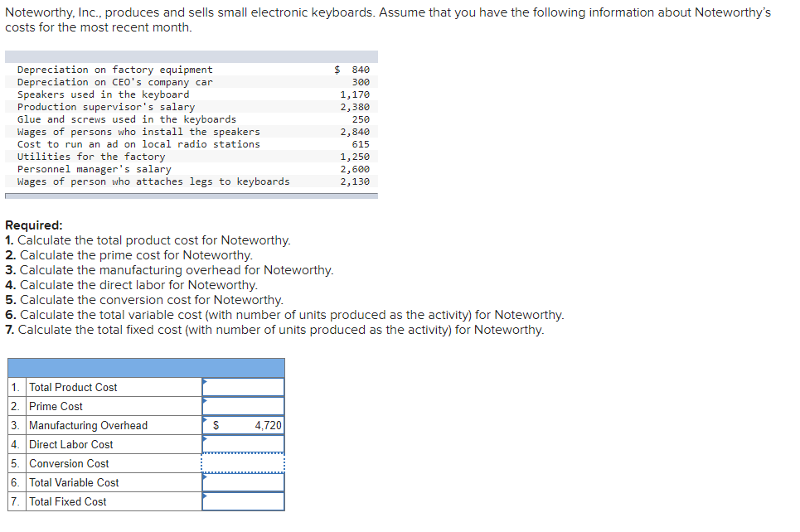Click the 300 amount for CEO's car
The height and width of the screenshot is (532, 800).
pyautogui.click(x=361, y=82)
